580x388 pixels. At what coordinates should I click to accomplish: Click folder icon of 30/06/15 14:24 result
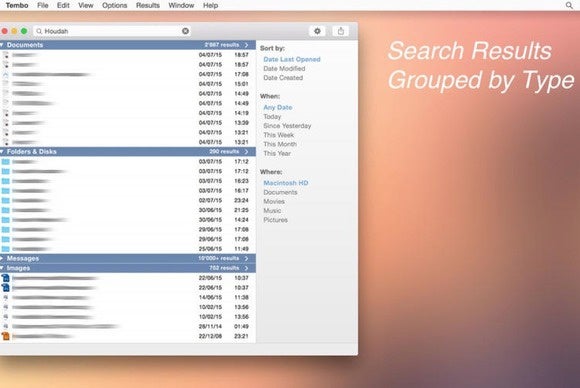6,220
